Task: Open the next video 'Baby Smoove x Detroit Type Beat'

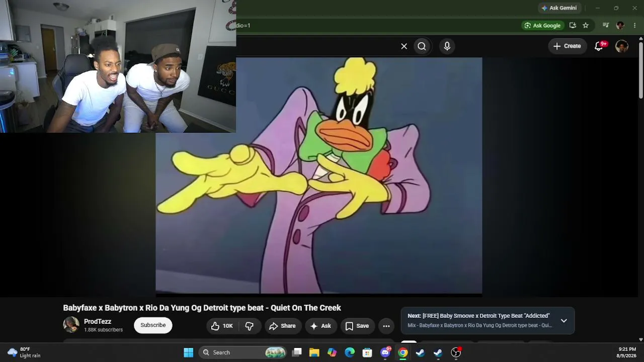Action: pos(478,316)
